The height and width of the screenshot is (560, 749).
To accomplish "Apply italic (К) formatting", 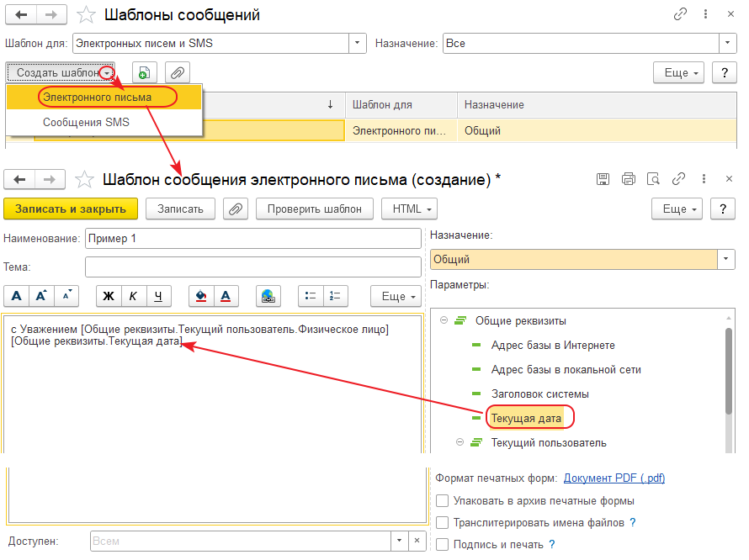I will (133, 296).
